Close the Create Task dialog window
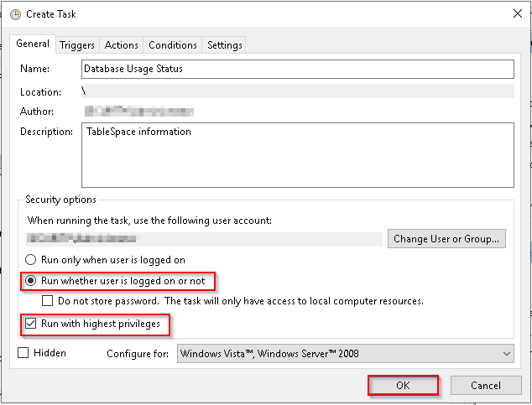Image resolution: width=532 pixels, height=405 pixels. tap(512, 13)
